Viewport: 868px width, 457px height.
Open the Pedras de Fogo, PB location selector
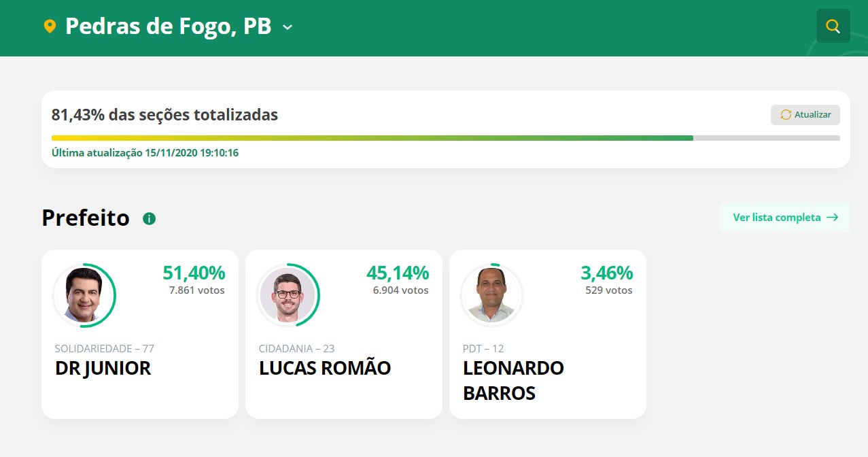tap(169, 27)
